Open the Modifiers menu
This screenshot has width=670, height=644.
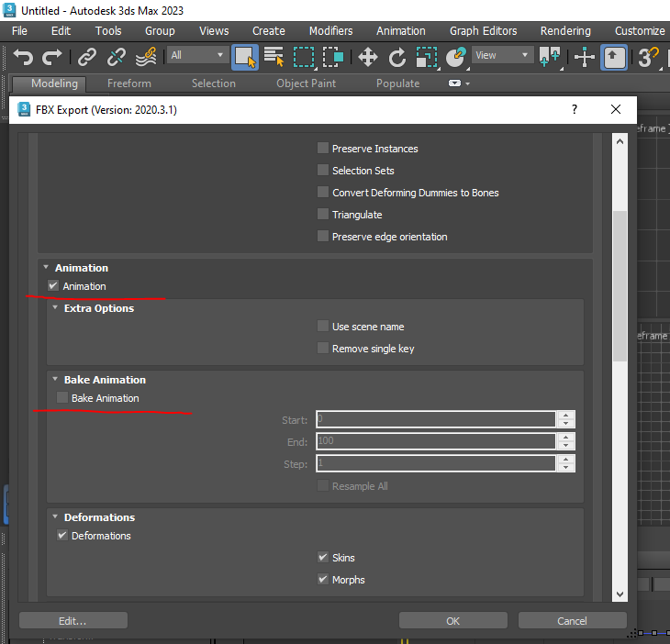click(330, 30)
